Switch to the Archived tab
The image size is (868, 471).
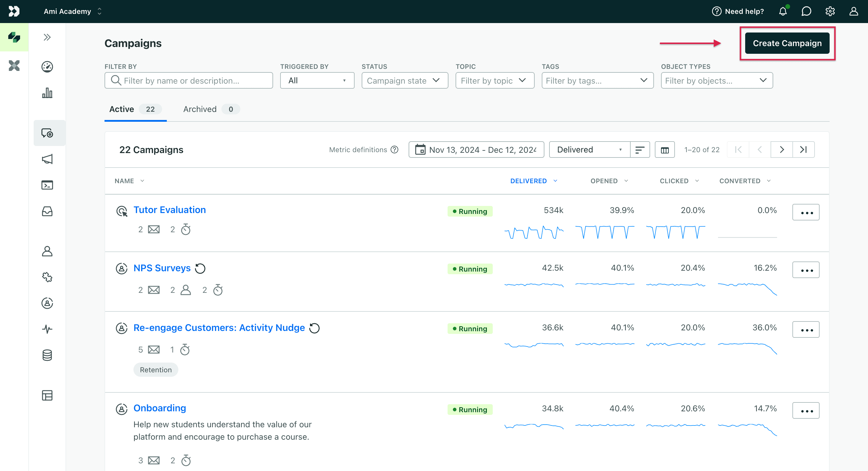(200, 109)
